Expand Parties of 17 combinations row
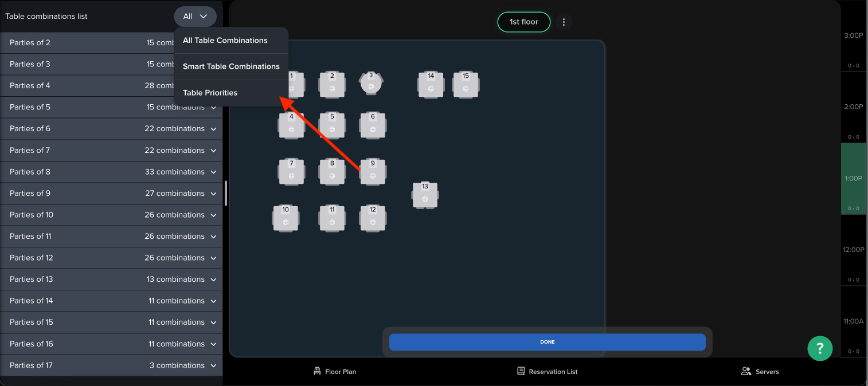The height and width of the screenshot is (386, 868). click(213, 366)
